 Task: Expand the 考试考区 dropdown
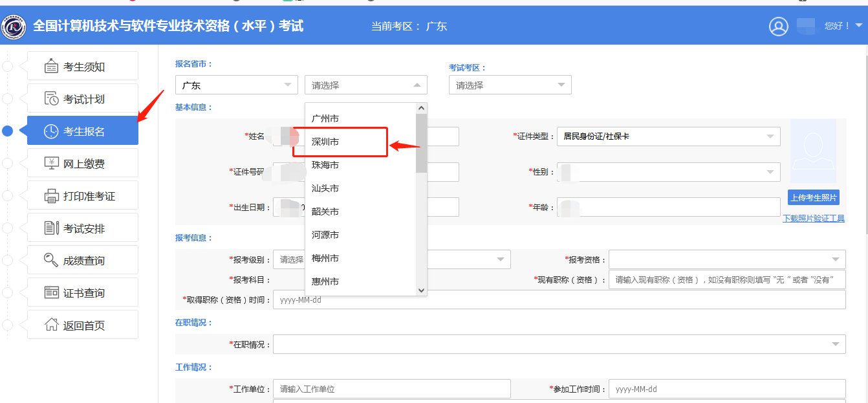click(x=510, y=85)
